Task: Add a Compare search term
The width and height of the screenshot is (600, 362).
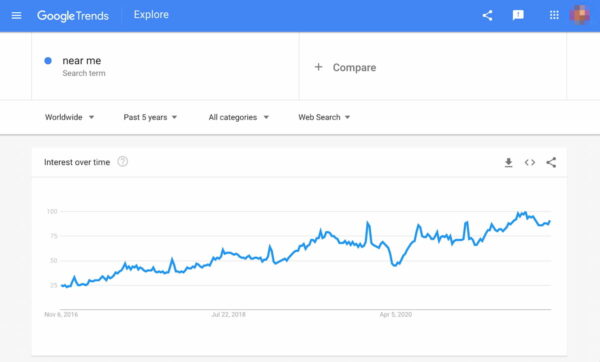Action: click(x=354, y=67)
